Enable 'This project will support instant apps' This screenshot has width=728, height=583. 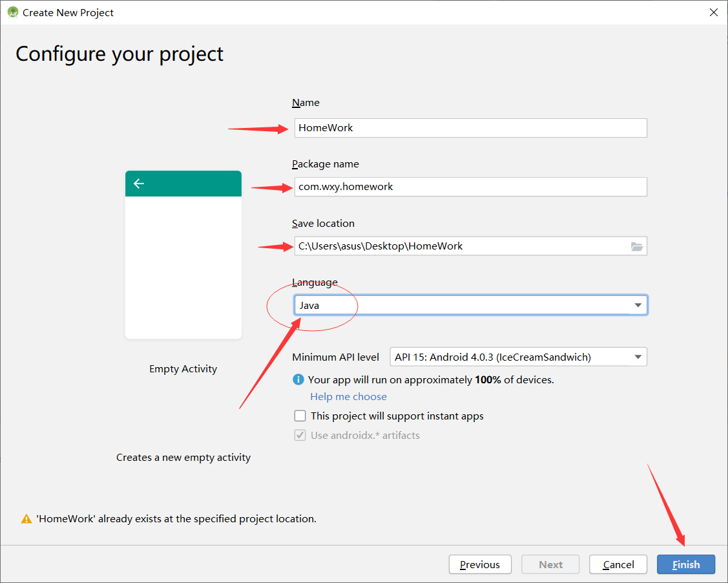click(x=300, y=416)
